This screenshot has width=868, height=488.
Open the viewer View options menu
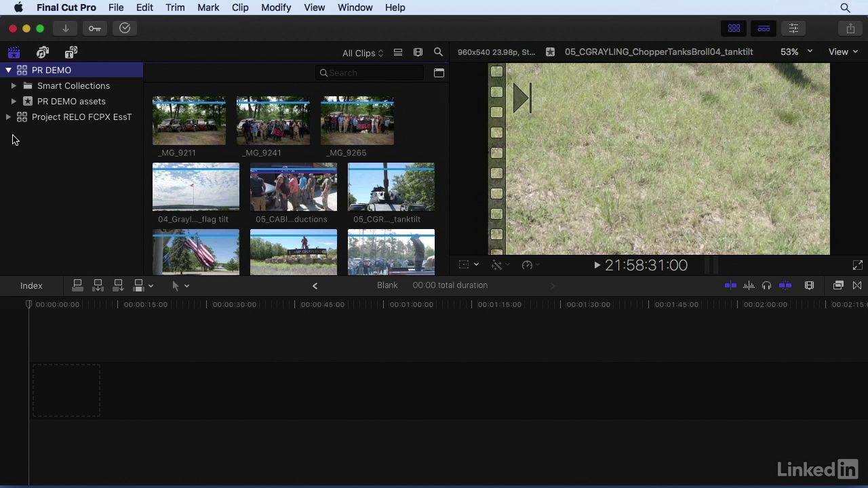click(x=843, y=52)
